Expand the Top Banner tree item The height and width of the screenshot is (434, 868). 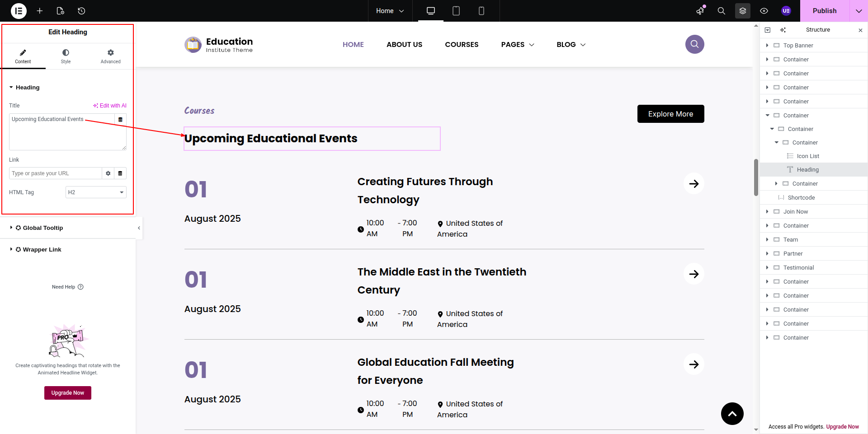point(767,45)
